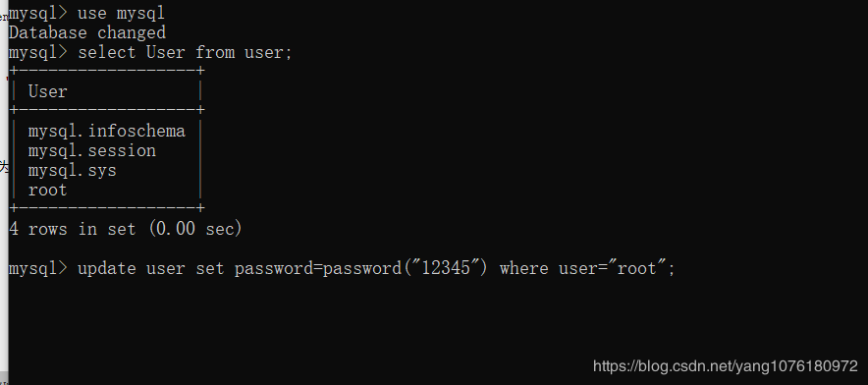This screenshot has height=385, width=868.
Task: Click 'password=password' in the update statement
Action: [x=318, y=269]
